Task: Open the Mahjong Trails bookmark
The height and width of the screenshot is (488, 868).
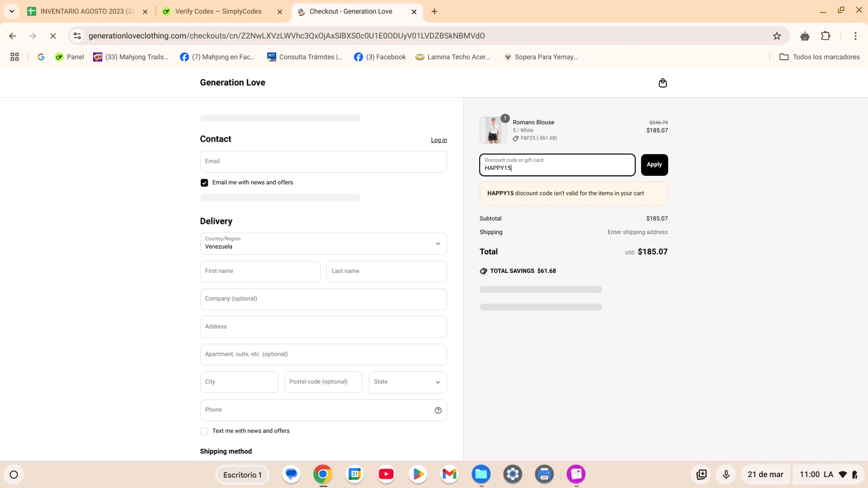Action: pyautogui.click(x=131, y=57)
